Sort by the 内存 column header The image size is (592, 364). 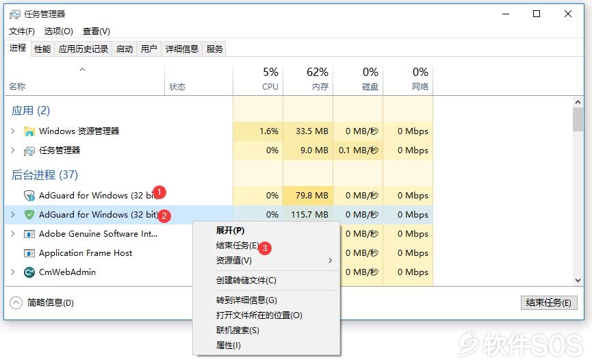click(x=308, y=79)
